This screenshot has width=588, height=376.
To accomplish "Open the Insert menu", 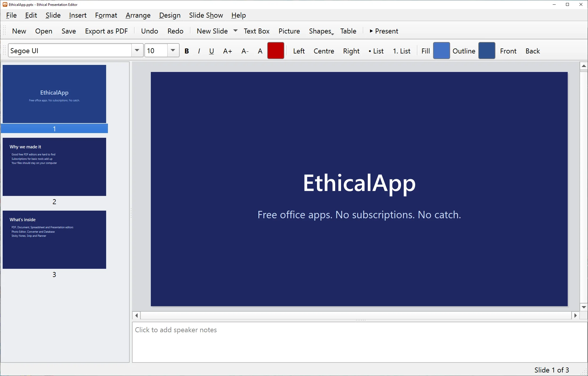I will pyautogui.click(x=78, y=15).
